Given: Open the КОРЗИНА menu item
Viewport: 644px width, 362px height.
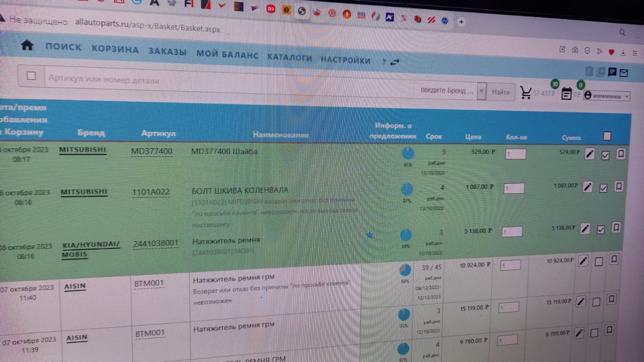Looking at the screenshot, I should pos(115,49).
